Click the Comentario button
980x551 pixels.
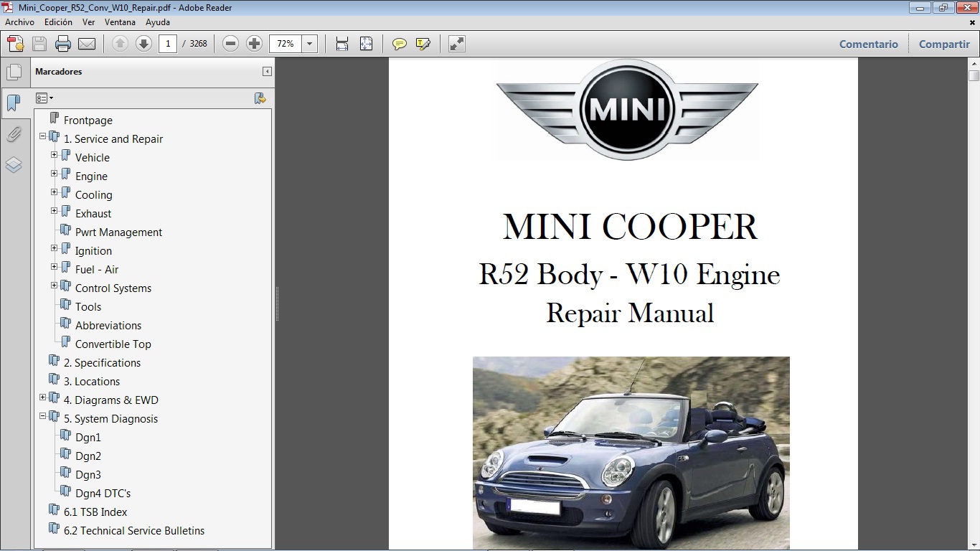pyautogui.click(x=868, y=44)
